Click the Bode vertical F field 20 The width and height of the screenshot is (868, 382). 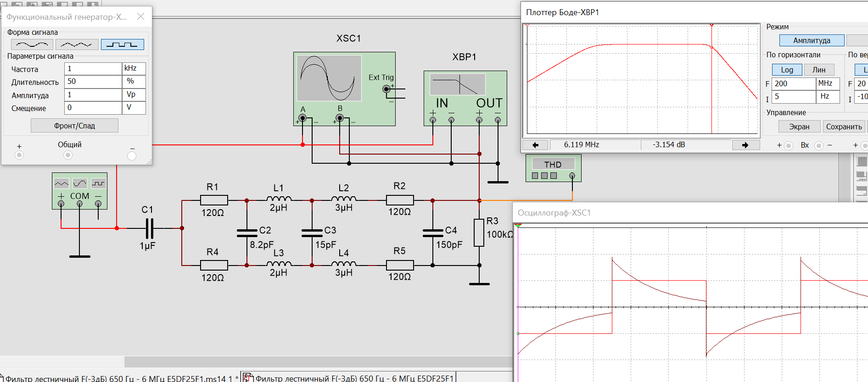pos(861,83)
